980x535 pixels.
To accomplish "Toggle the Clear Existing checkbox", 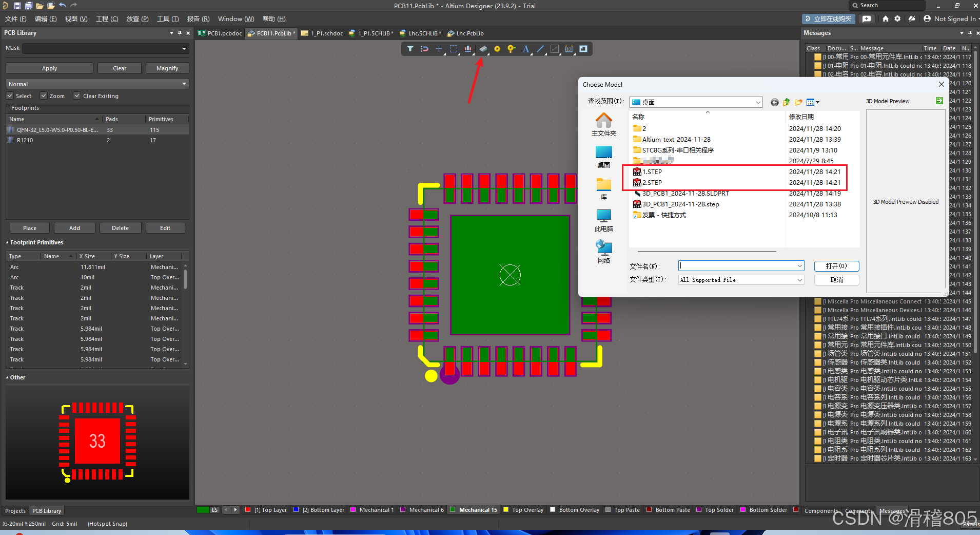I will (x=77, y=96).
